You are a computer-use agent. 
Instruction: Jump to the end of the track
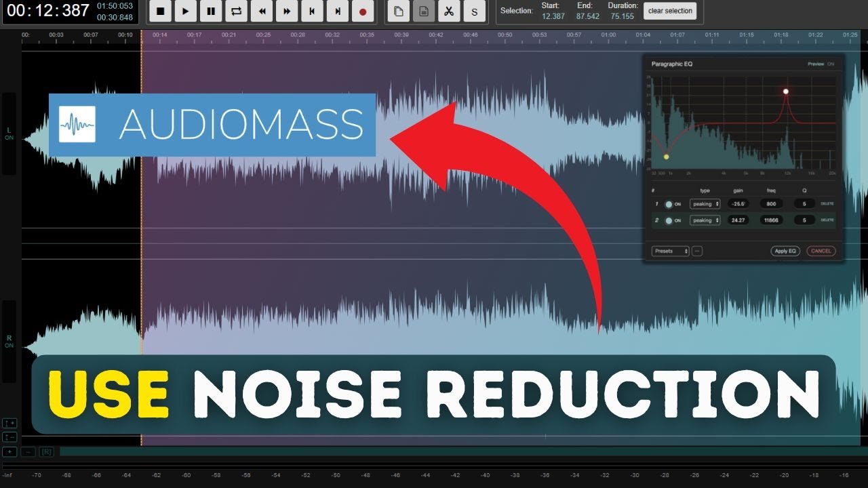337,11
